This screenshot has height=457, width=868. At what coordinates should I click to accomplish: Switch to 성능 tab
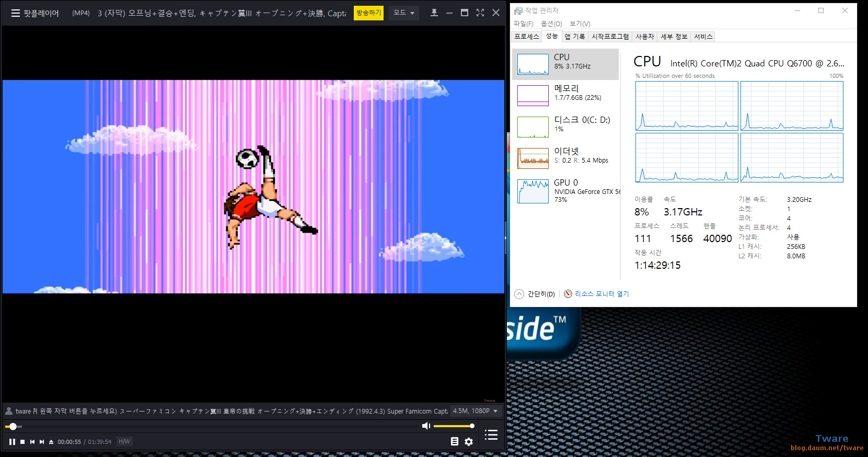(552, 36)
